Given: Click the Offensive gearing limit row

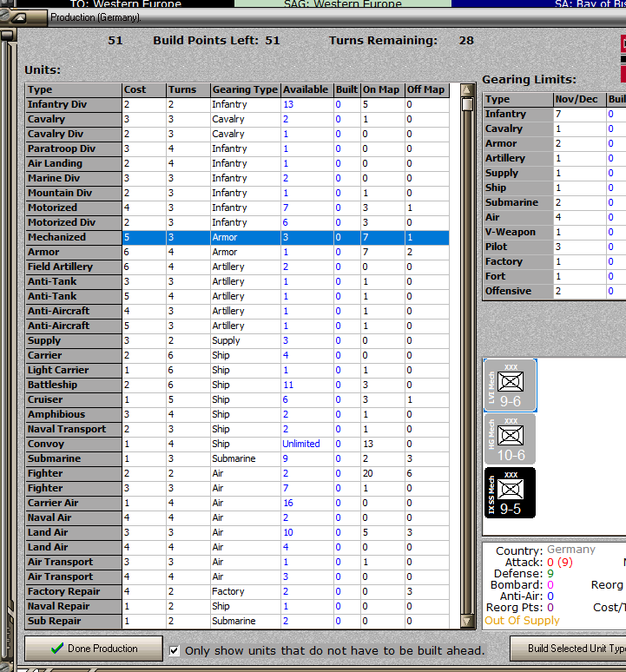Looking at the screenshot, I should [x=555, y=292].
